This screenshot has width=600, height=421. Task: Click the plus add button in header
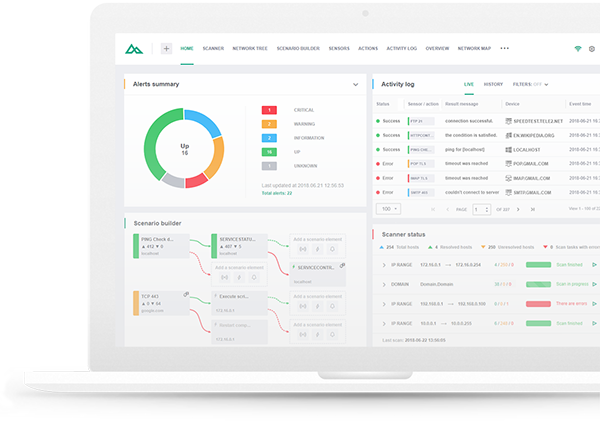pyautogui.click(x=165, y=48)
